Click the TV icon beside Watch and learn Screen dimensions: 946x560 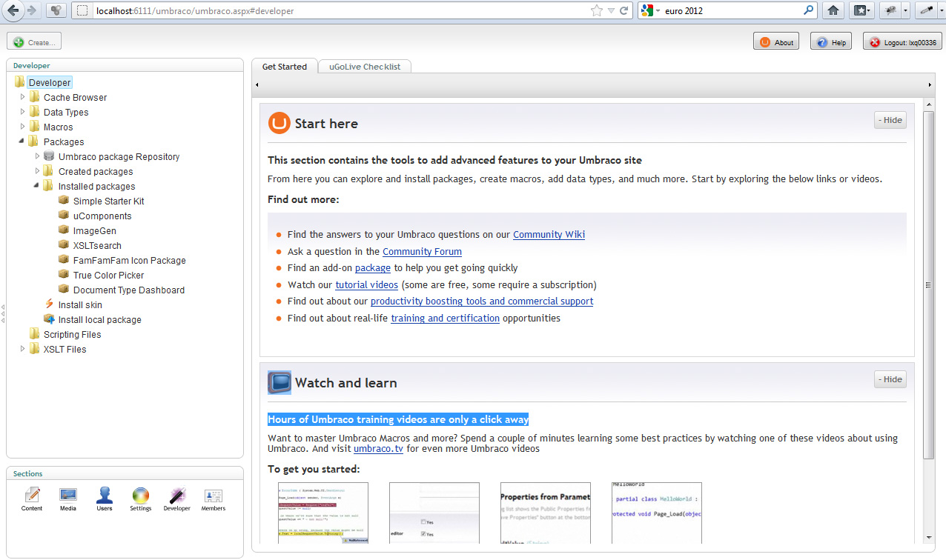(x=279, y=382)
